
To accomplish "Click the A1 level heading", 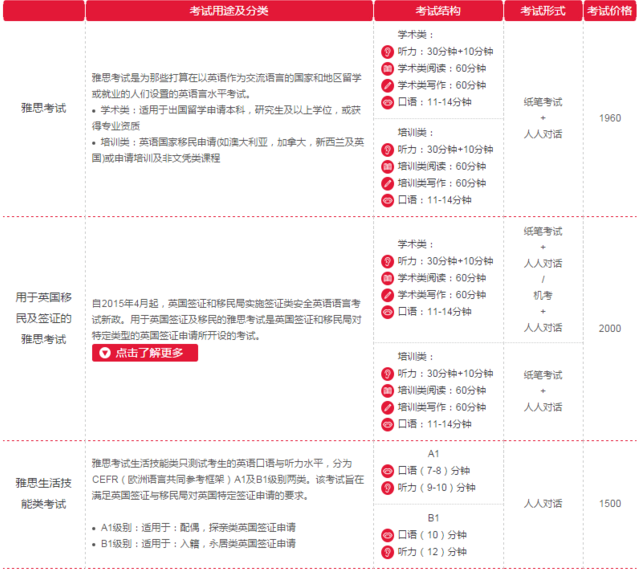I will point(433,454).
